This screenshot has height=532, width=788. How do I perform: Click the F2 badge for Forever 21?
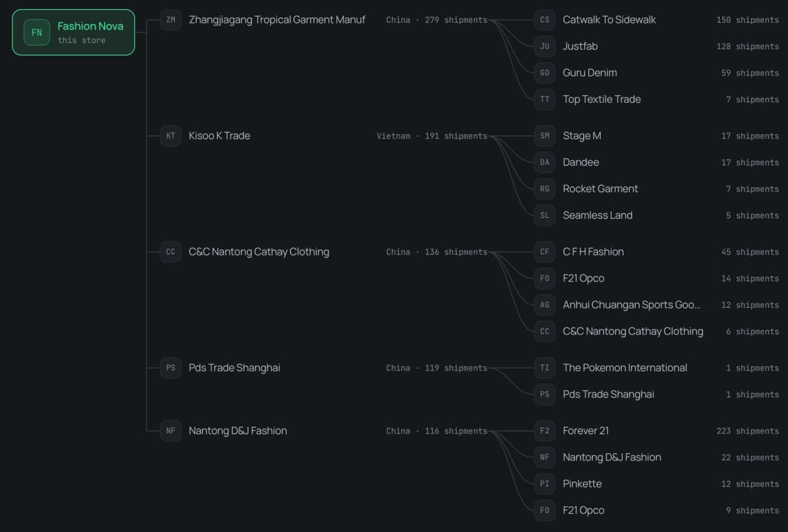(x=545, y=431)
